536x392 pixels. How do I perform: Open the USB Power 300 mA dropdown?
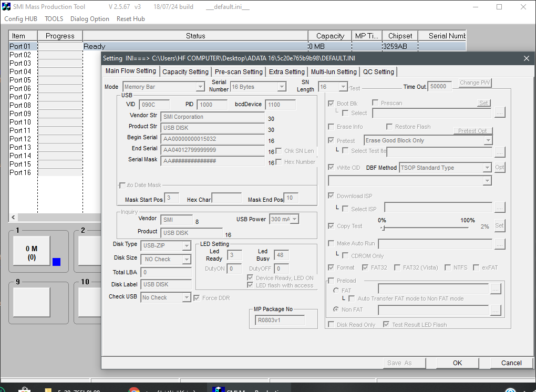[x=294, y=219]
